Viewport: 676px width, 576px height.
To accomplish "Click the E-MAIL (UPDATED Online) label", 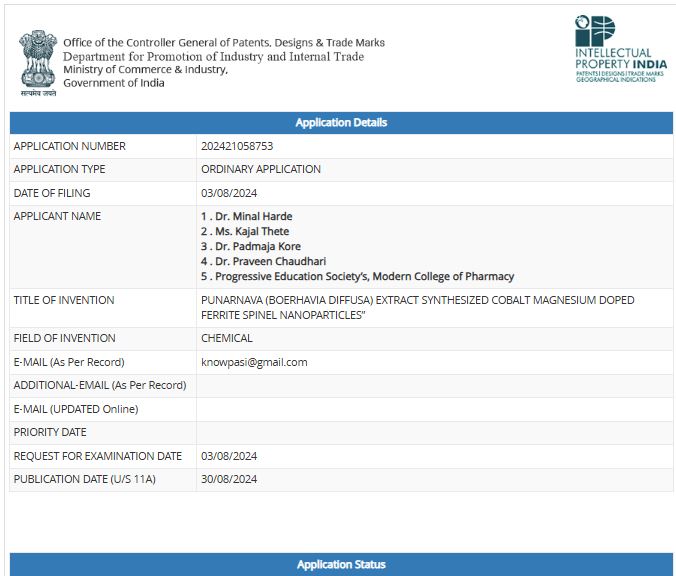I will coord(76,409).
